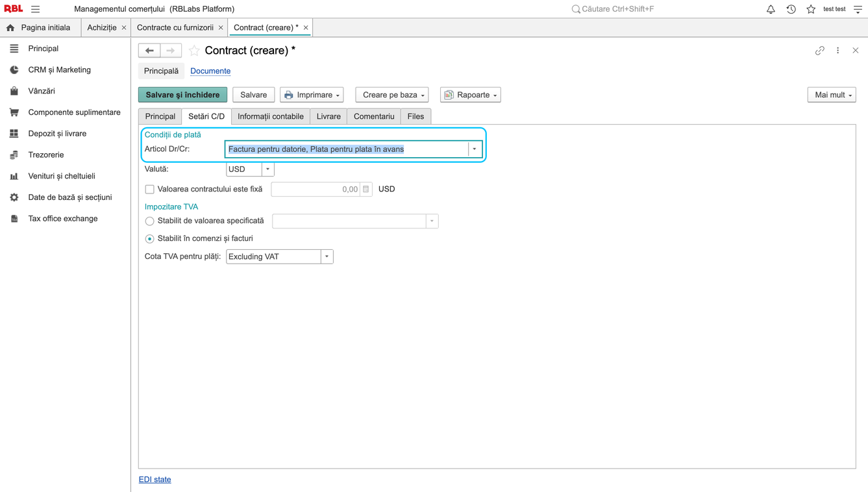868x492 pixels.
Task: Select Stabilit în comenzi și facturi radio
Action: pos(149,239)
